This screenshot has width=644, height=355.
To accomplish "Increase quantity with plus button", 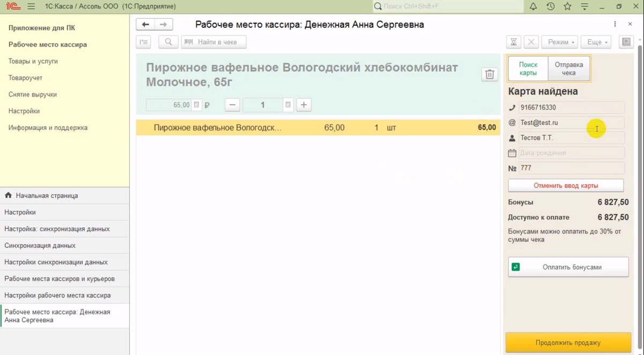I will point(304,105).
